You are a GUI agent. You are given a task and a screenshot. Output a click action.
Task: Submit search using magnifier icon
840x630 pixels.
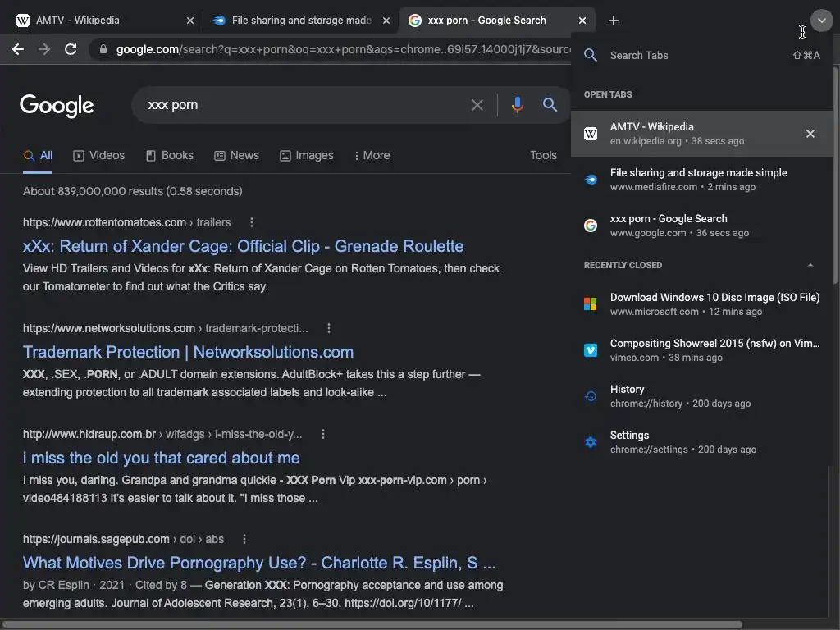click(550, 104)
